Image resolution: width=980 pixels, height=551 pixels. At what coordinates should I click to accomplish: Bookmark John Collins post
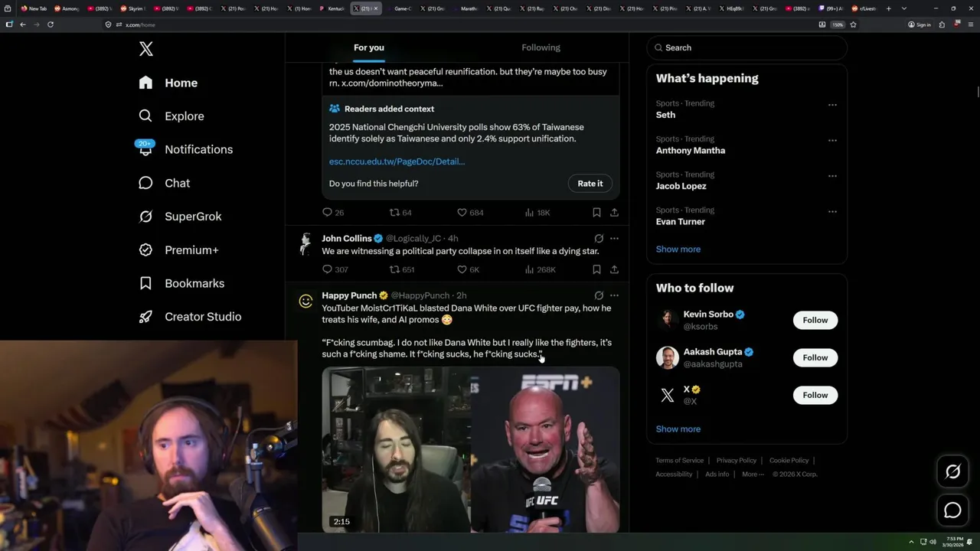(x=596, y=269)
